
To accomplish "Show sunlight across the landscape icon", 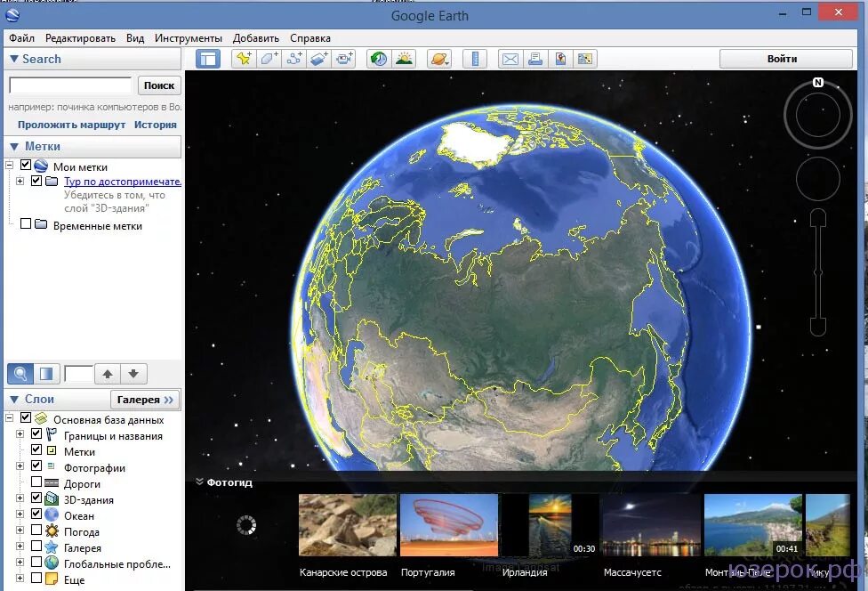I will pyautogui.click(x=404, y=59).
